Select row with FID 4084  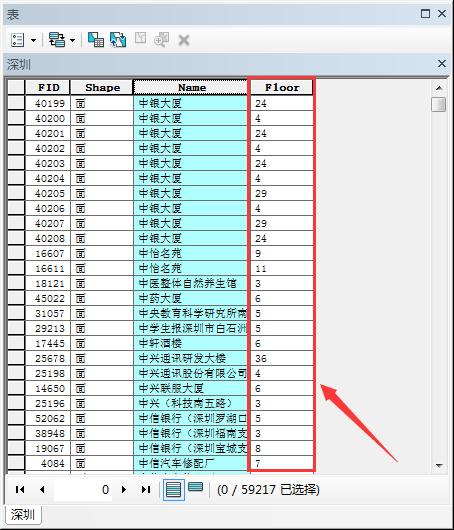[16, 463]
